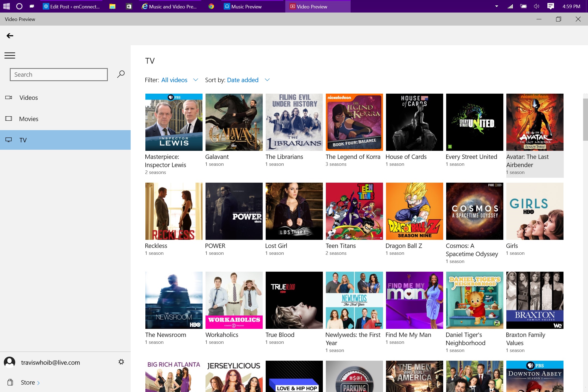
Task: Click the back arrow button
Action: pos(10,36)
